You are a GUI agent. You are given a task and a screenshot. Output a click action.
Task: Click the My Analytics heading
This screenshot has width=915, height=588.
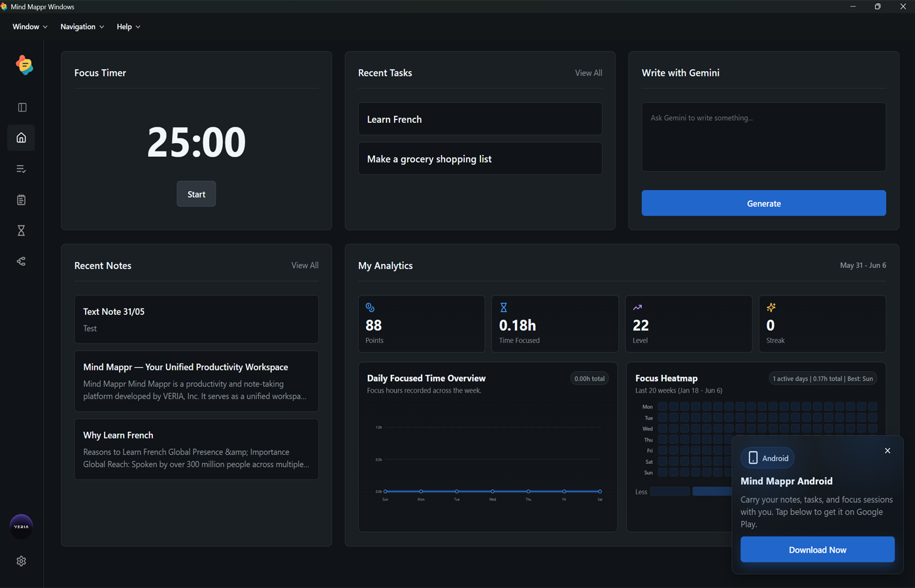point(385,265)
